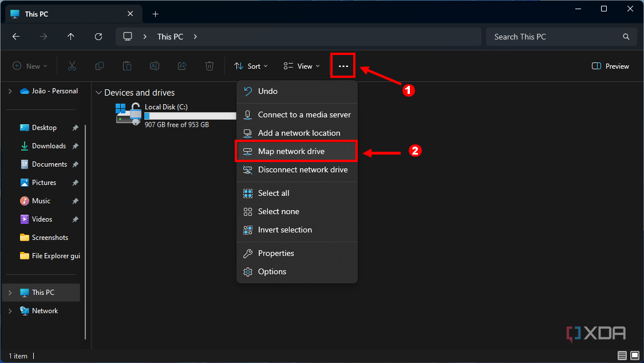Cut the selected item using scissors icon
644x363 pixels.
point(72,66)
